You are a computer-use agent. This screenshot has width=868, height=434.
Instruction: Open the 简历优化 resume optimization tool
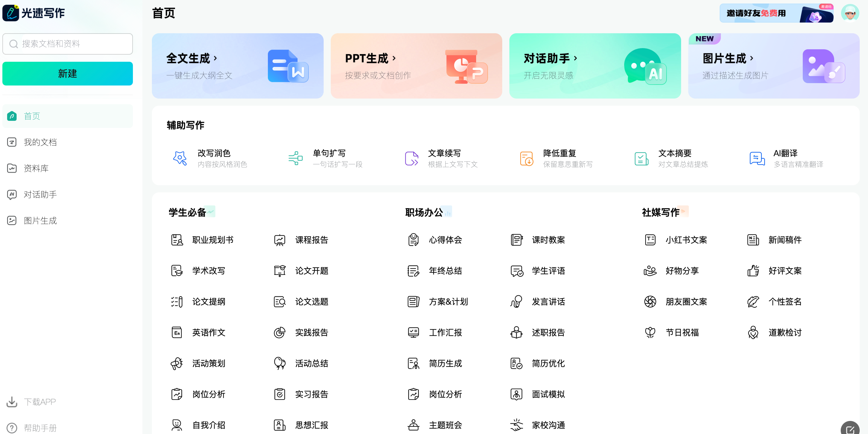(x=548, y=364)
